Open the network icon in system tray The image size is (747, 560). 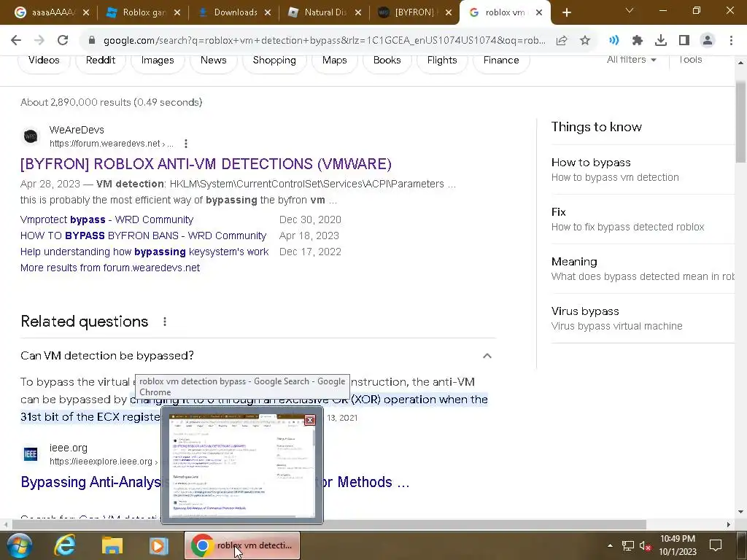click(628, 545)
